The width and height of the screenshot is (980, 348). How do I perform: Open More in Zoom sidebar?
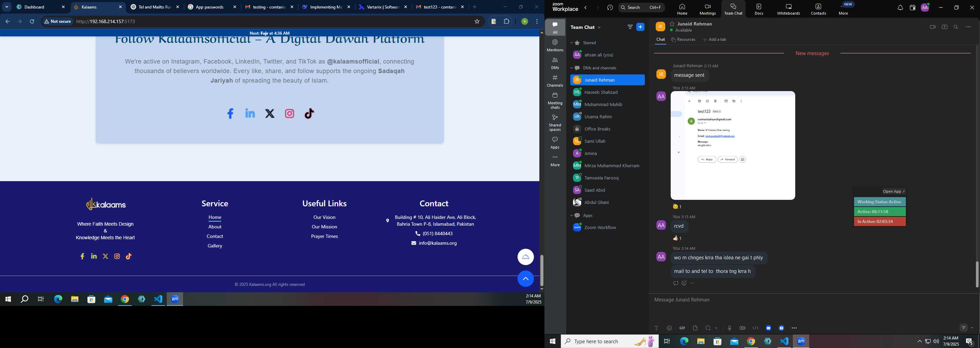click(x=555, y=161)
